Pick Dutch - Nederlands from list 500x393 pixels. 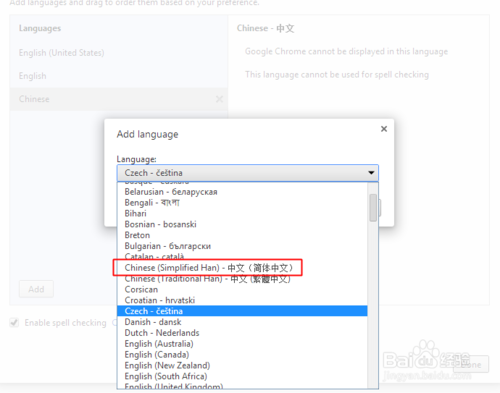tap(242, 333)
